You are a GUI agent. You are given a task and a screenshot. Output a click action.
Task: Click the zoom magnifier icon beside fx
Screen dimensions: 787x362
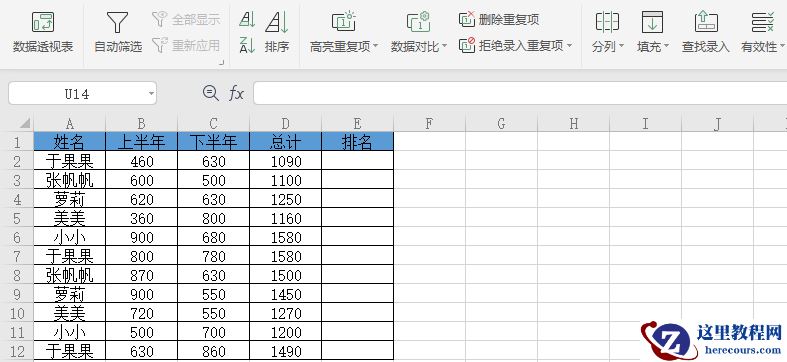(210, 93)
